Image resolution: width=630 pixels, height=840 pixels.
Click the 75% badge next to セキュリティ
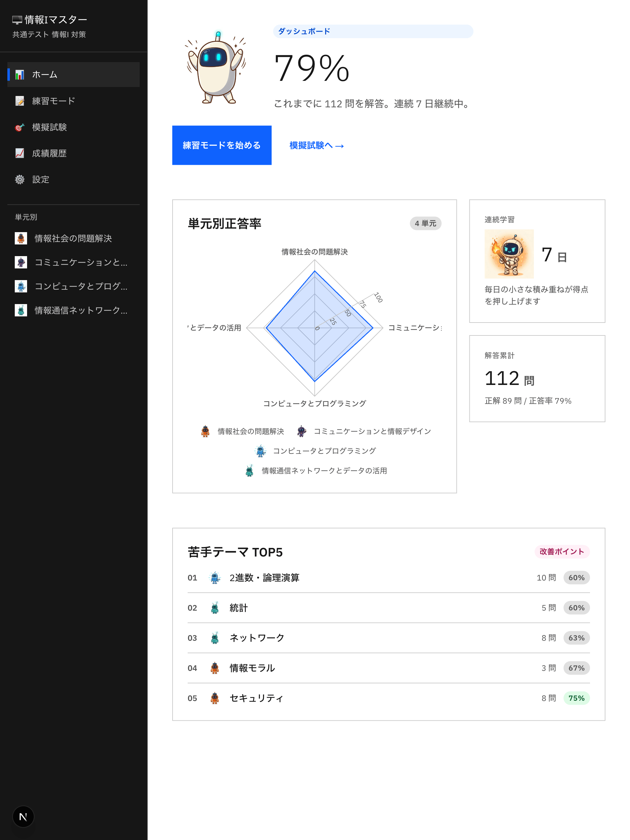(576, 698)
